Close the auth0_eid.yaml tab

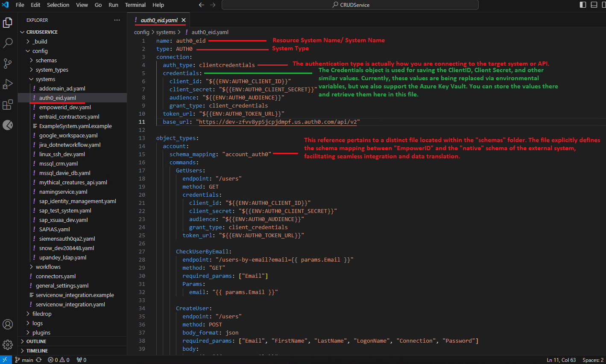click(x=184, y=20)
